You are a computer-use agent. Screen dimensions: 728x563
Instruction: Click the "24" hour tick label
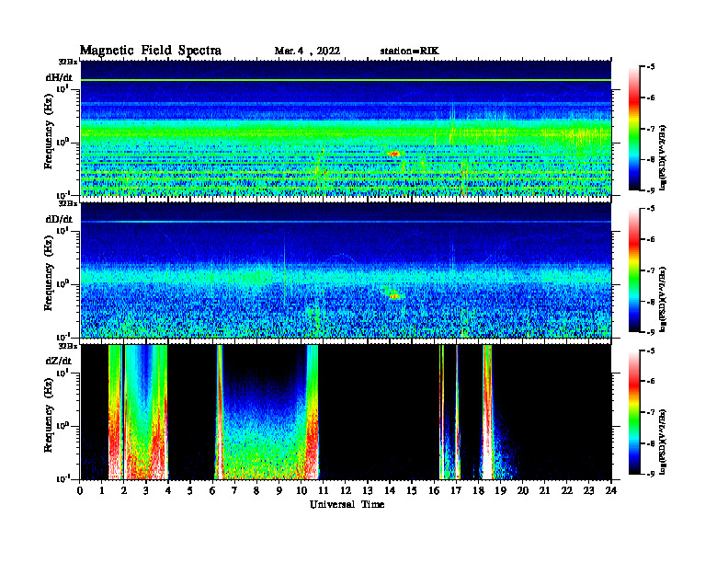tap(611, 490)
